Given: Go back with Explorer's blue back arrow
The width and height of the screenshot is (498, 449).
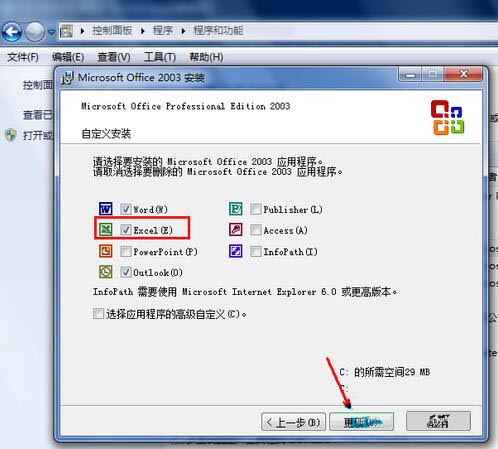Looking at the screenshot, I should [12, 32].
